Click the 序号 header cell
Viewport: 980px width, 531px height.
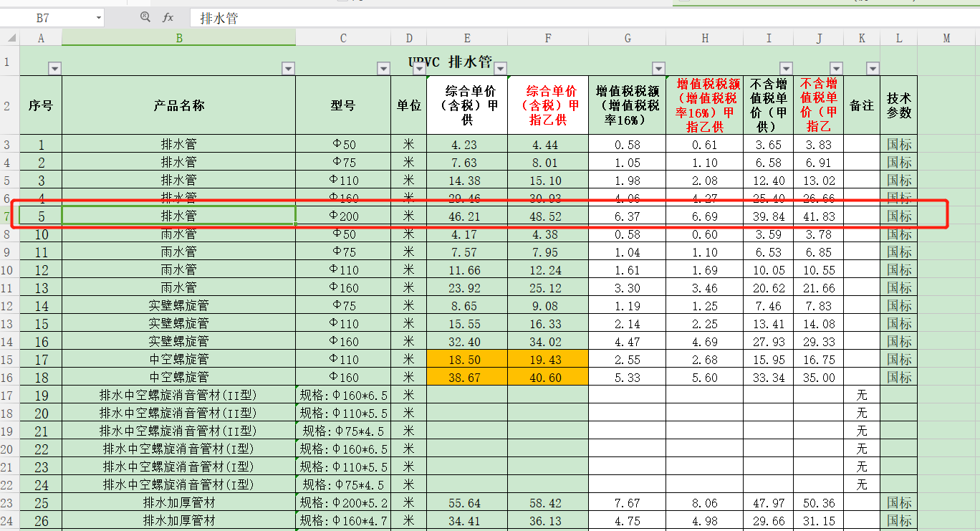click(x=41, y=105)
